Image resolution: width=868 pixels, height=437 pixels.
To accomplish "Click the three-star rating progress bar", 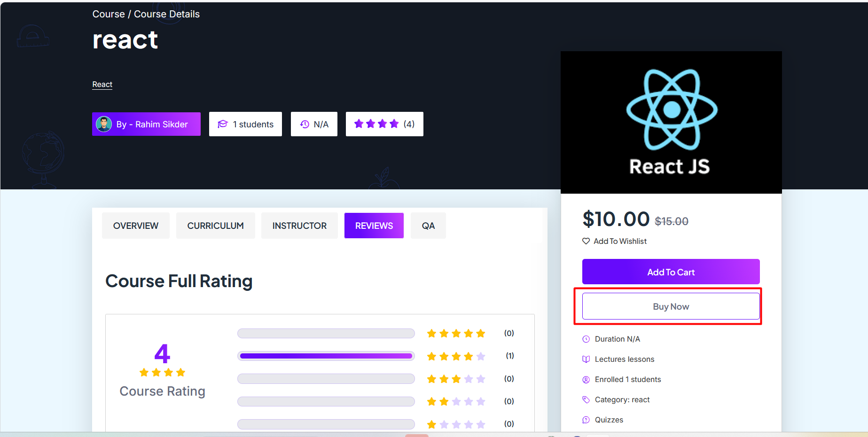I will click(x=326, y=379).
